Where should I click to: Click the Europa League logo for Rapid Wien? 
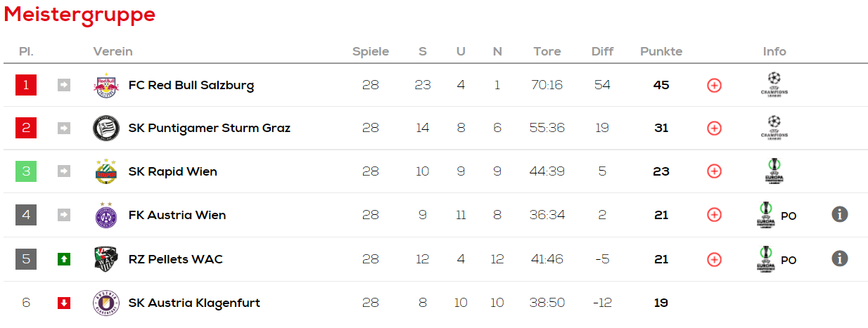tap(774, 171)
